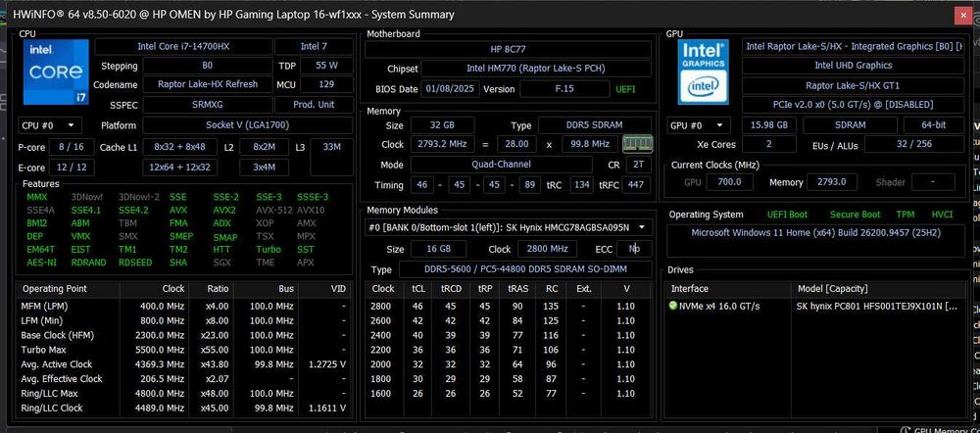The image size is (980, 433).
Task: Click the GPU clock 700.0 value
Action: pos(729,182)
